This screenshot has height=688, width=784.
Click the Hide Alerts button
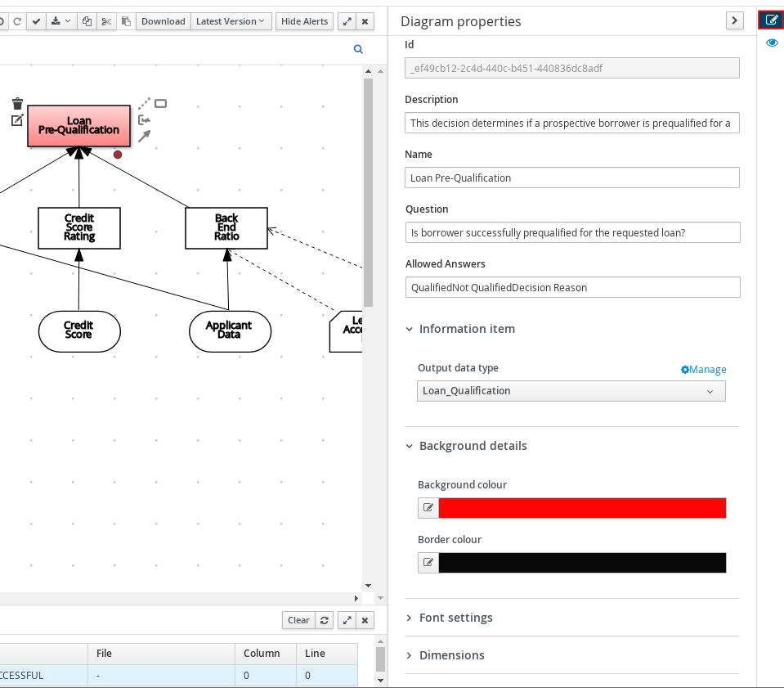(x=304, y=21)
